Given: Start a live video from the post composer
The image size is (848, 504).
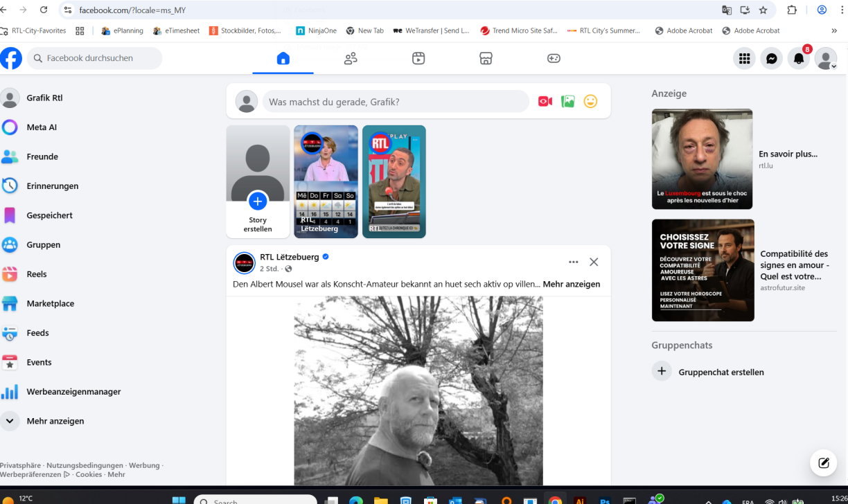Looking at the screenshot, I should 545,101.
